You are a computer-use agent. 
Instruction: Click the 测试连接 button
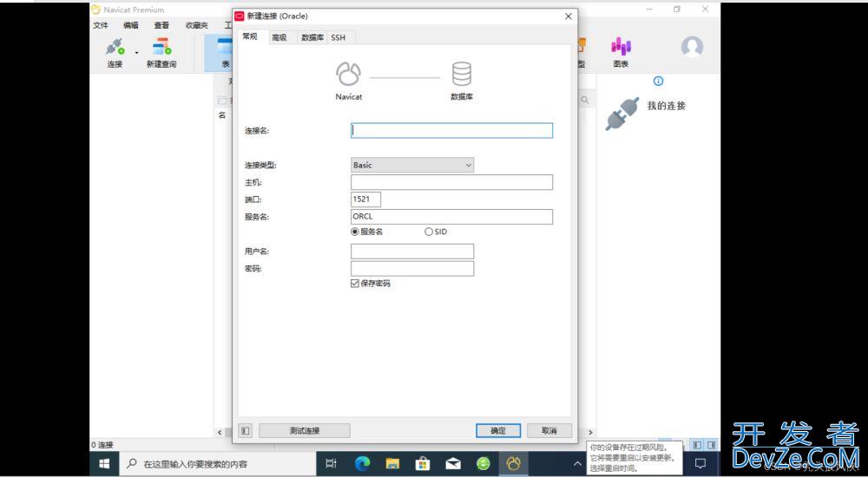(305, 430)
